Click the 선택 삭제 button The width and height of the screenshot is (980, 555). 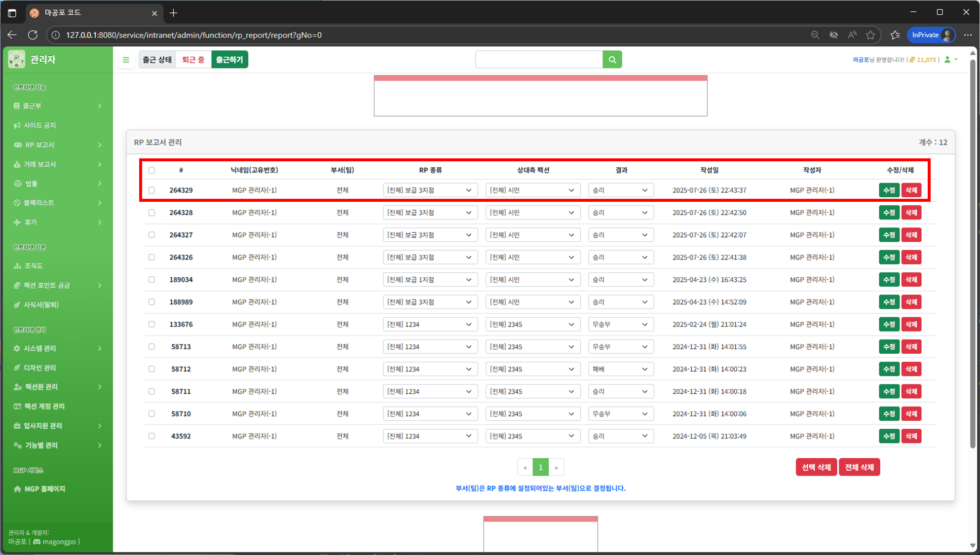click(x=816, y=467)
